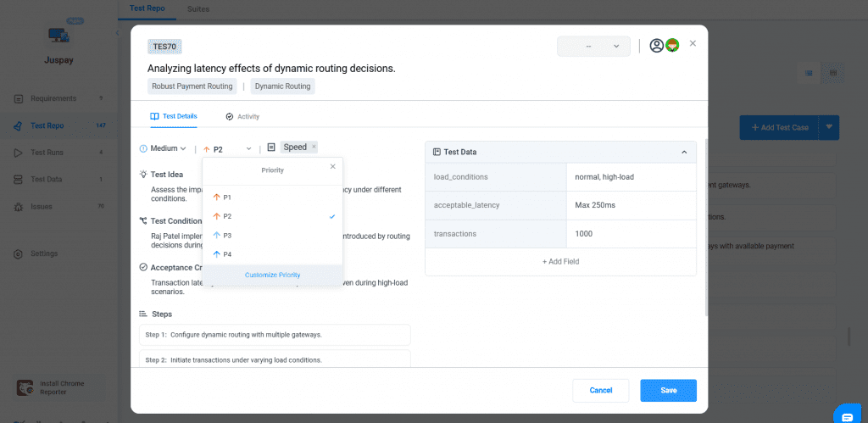Click the assignee profile icon
868x423 pixels.
(656, 46)
